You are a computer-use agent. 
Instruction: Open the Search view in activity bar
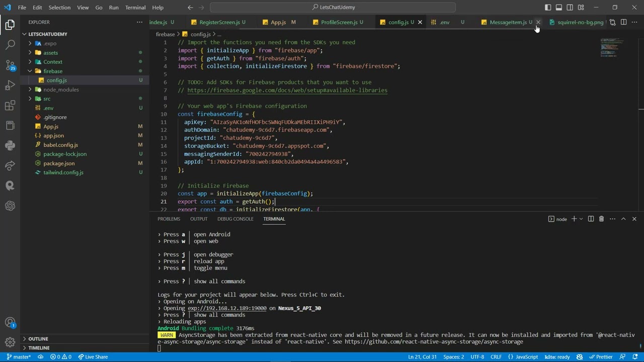(x=10, y=45)
